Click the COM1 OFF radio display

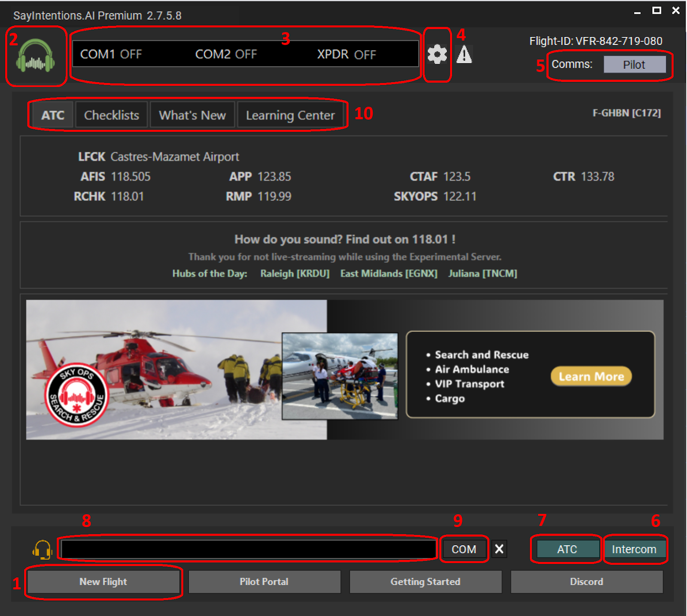(111, 54)
